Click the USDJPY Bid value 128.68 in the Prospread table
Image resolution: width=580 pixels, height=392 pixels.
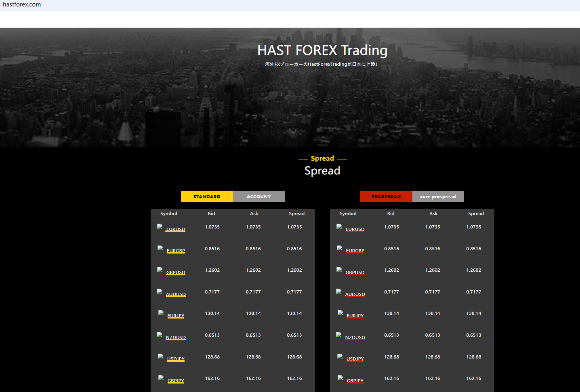click(x=392, y=357)
